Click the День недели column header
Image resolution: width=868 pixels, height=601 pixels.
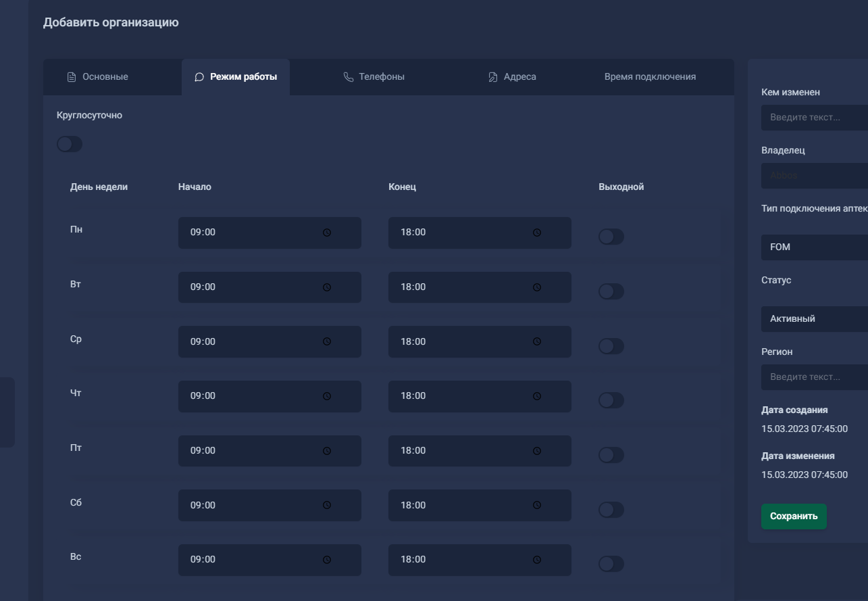pyautogui.click(x=99, y=187)
